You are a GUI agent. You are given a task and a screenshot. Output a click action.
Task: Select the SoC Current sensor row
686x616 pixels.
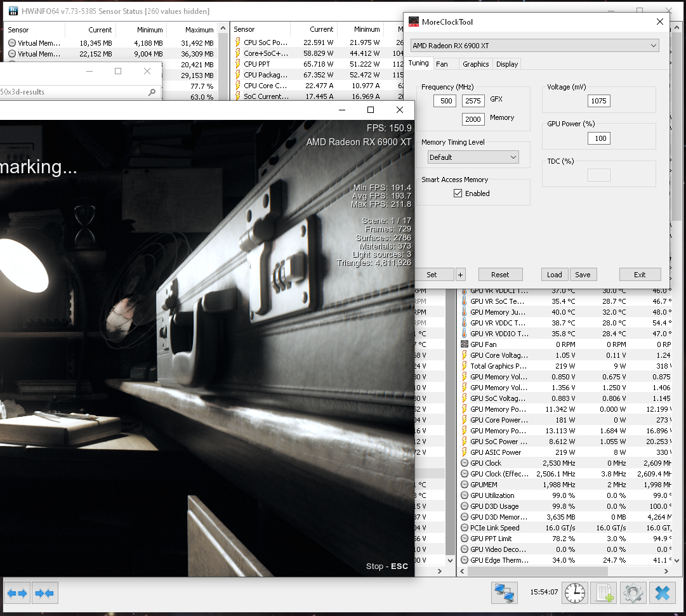(318, 96)
